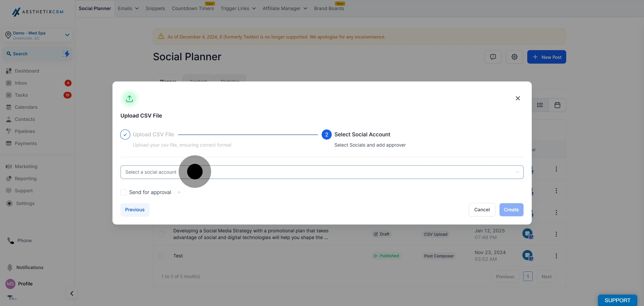Select the Draft post row checkbox
This screenshot has height=306, width=644.
[161, 234]
